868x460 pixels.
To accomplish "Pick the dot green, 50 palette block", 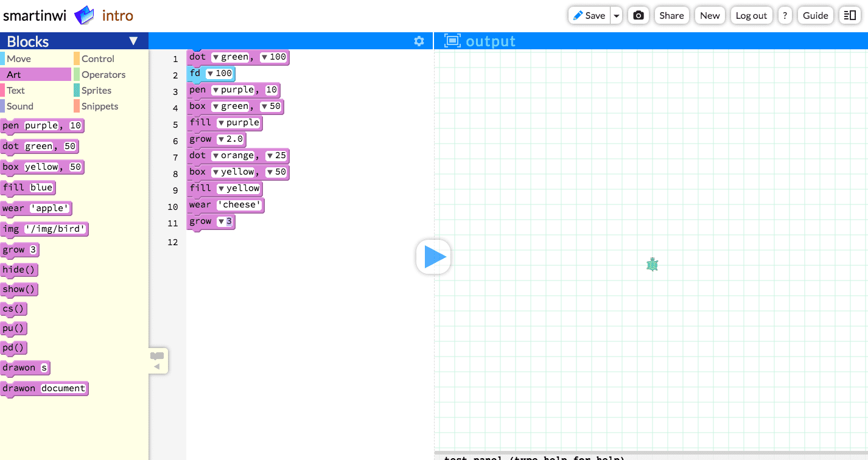I will [40, 147].
